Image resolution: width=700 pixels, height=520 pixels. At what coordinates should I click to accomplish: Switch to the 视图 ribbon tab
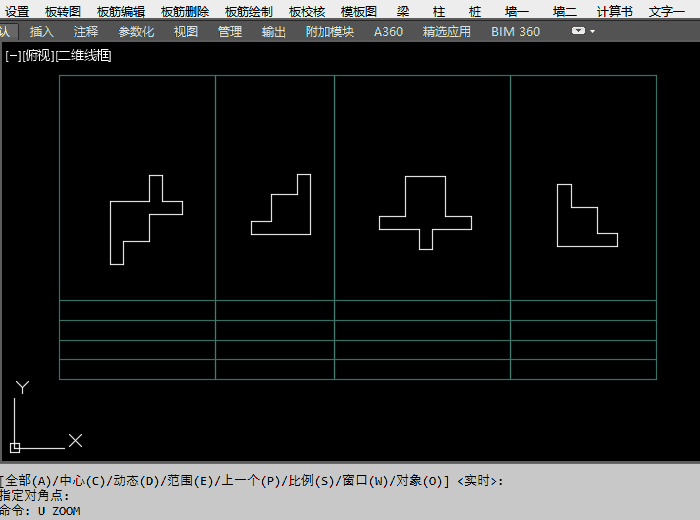(186, 32)
